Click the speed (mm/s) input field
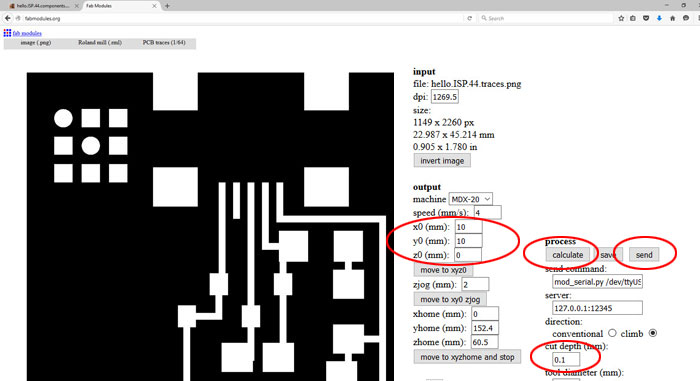The height and width of the screenshot is (381, 700). click(488, 213)
